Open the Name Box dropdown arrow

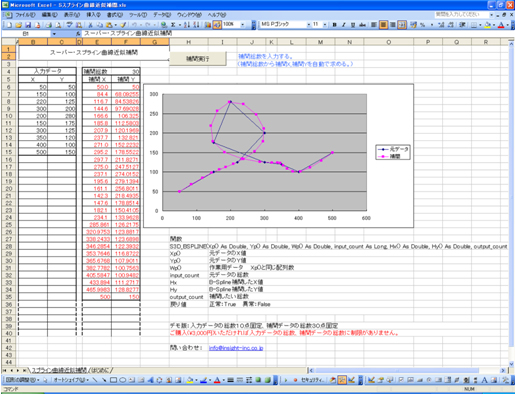pos(54,34)
